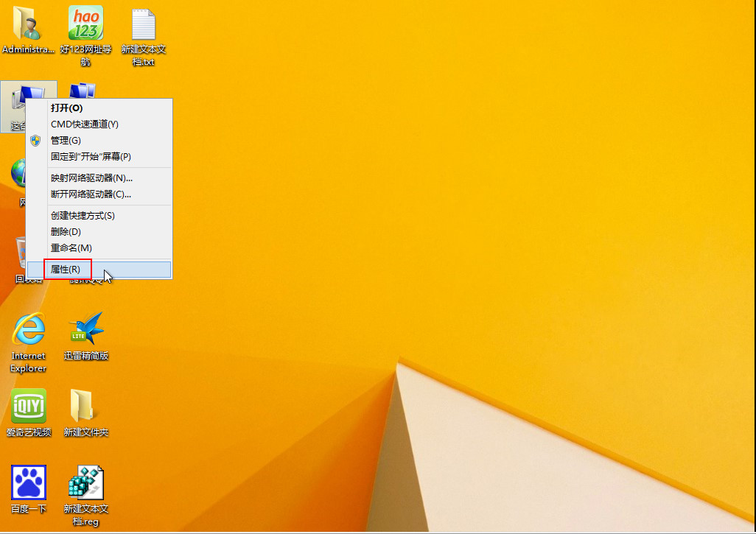Click the Internet Explorer desktop icon
Viewport: 756px width, 534px height.
tap(28, 330)
